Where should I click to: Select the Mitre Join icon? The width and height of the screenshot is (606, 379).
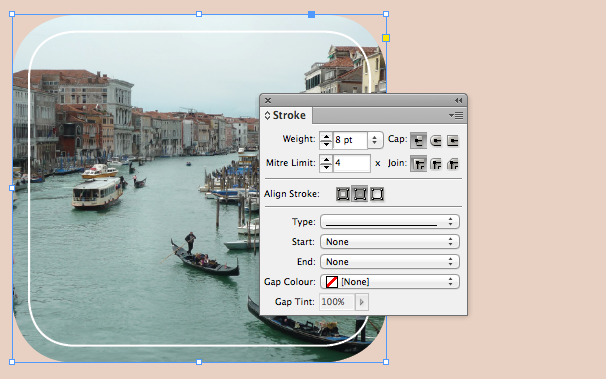(x=418, y=164)
